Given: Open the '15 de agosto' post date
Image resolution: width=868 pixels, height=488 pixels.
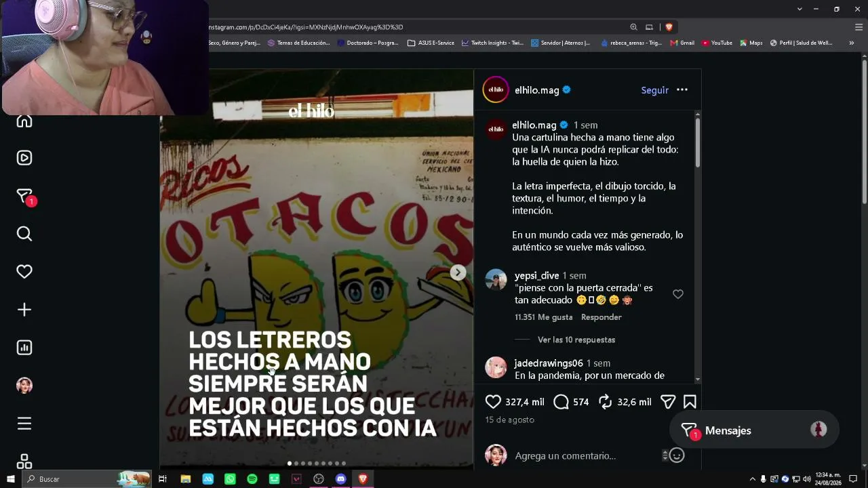Looking at the screenshot, I should tap(509, 420).
